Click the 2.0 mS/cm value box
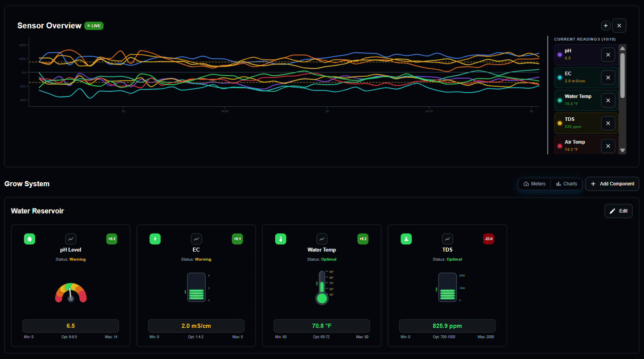The height and width of the screenshot is (359, 644). click(196, 326)
